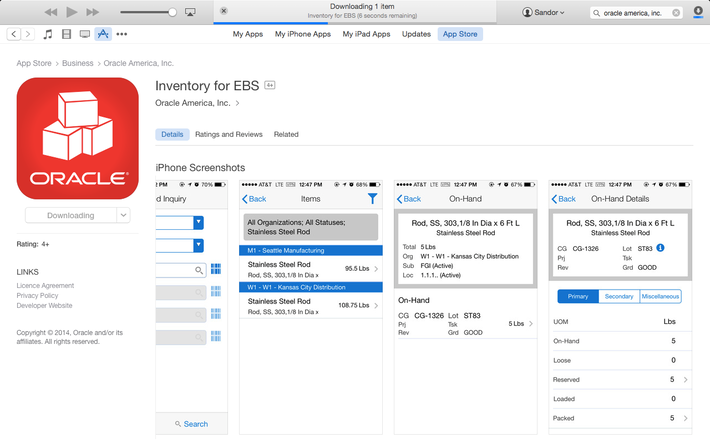The width and height of the screenshot is (710, 443).
Task: Click the topmost barcode scan icon
Action: click(x=216, y=269)
